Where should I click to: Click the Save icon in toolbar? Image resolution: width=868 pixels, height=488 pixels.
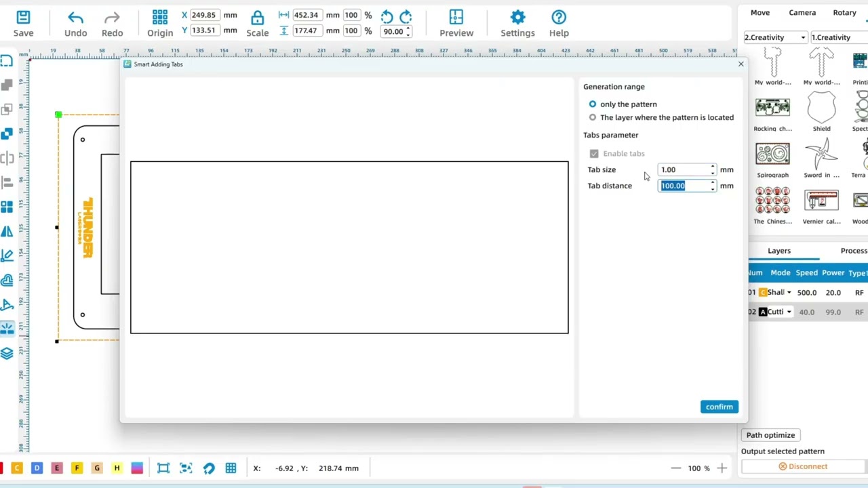pos(23,23)
